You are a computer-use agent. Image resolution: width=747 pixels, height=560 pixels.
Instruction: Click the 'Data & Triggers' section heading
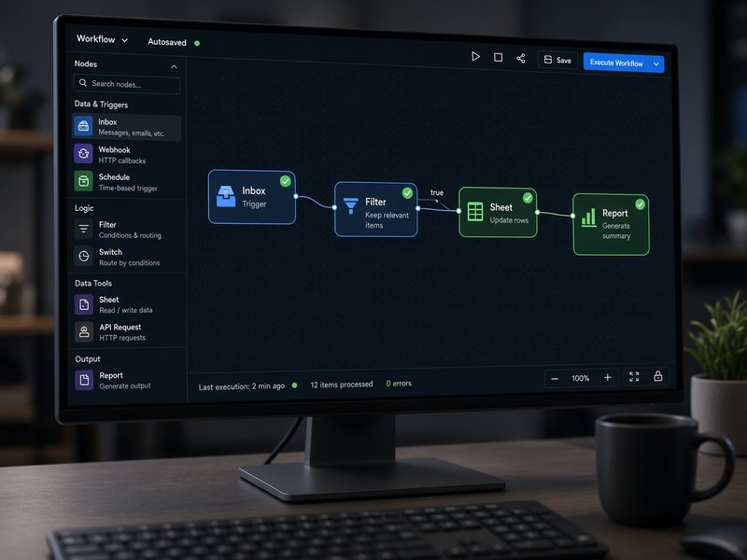(x=101, y=105)
